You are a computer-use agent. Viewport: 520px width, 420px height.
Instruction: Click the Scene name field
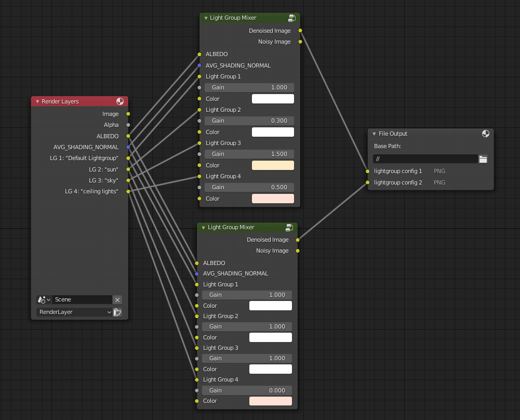[82, 300]
